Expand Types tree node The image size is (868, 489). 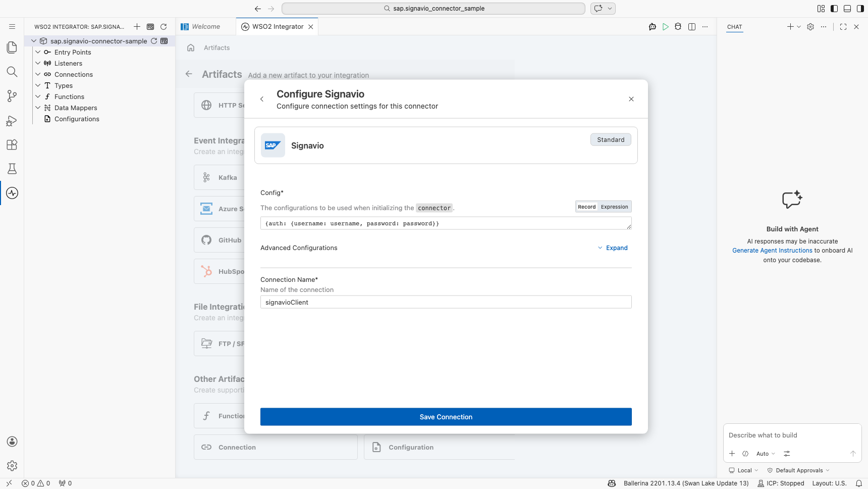point(38,85)
